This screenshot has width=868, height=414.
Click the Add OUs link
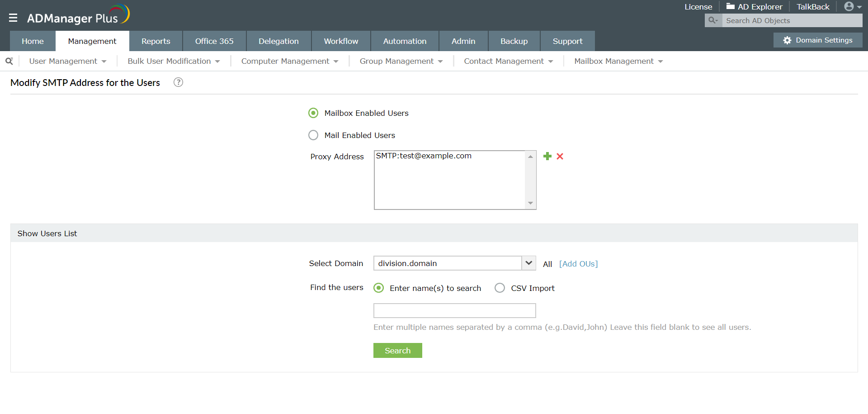(578, 264)
